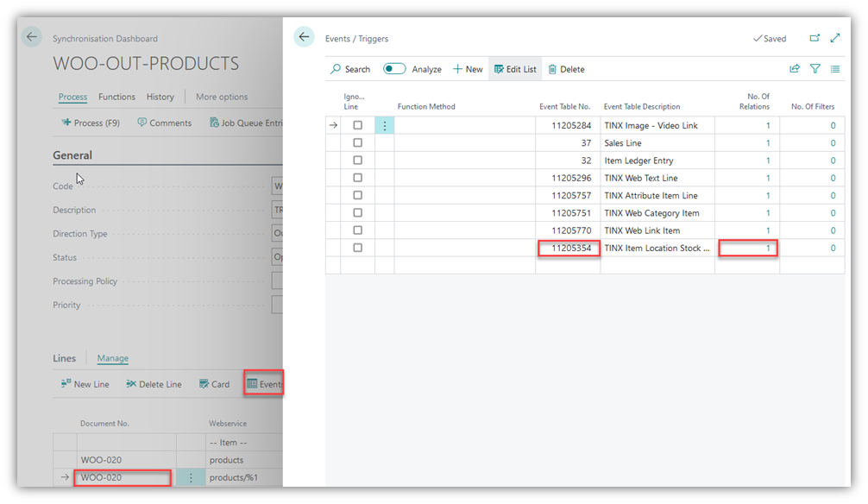
Task: Click Delete Line action
Action: pyautogui.click(x=154, y=384)
